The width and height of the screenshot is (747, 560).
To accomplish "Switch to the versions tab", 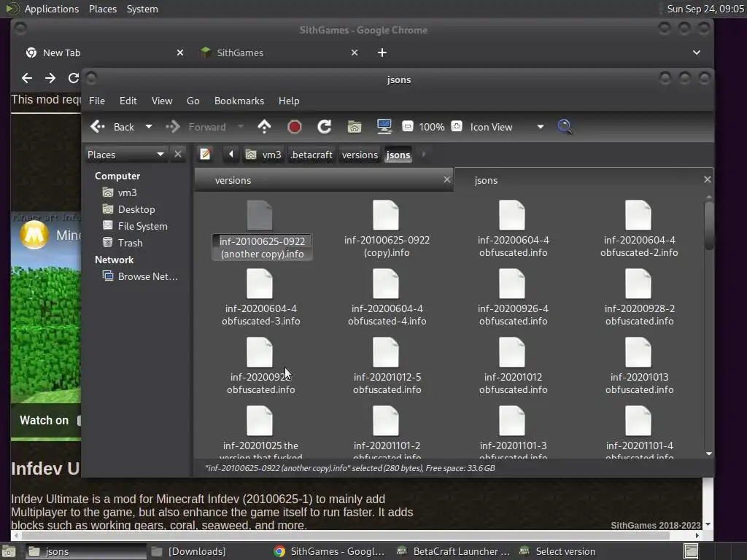I will point(324,180).
